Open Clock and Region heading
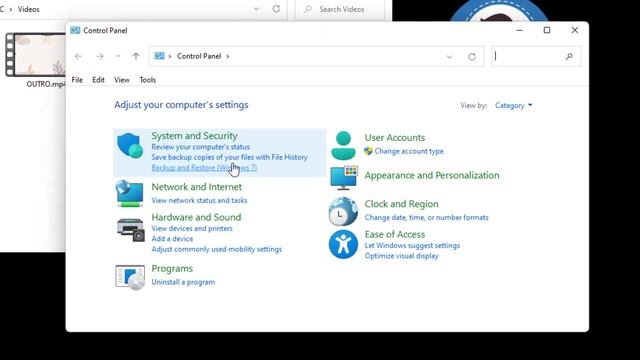The image size is (640, 360). 402,204
